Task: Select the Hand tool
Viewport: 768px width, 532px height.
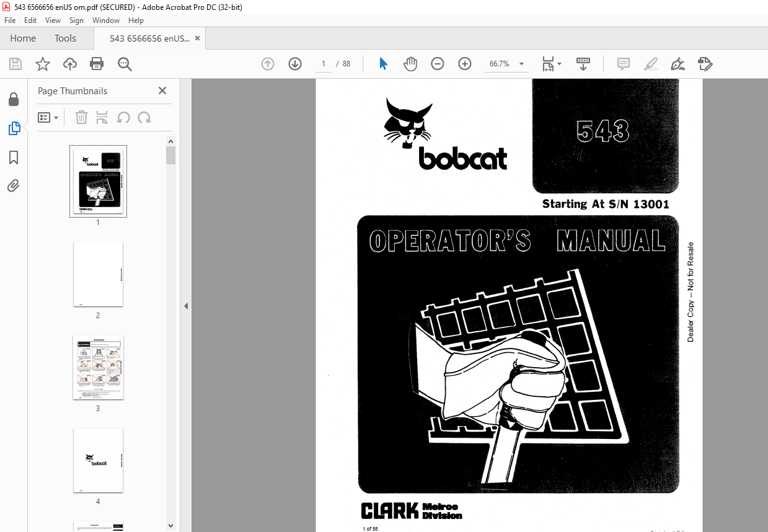Action: tap(410, 63)
